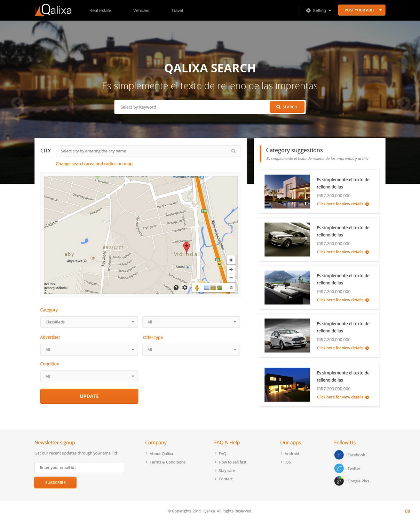Open About Qalixa link
The height and width of the screenshot is (522, 420).
[x=161, y=454]
